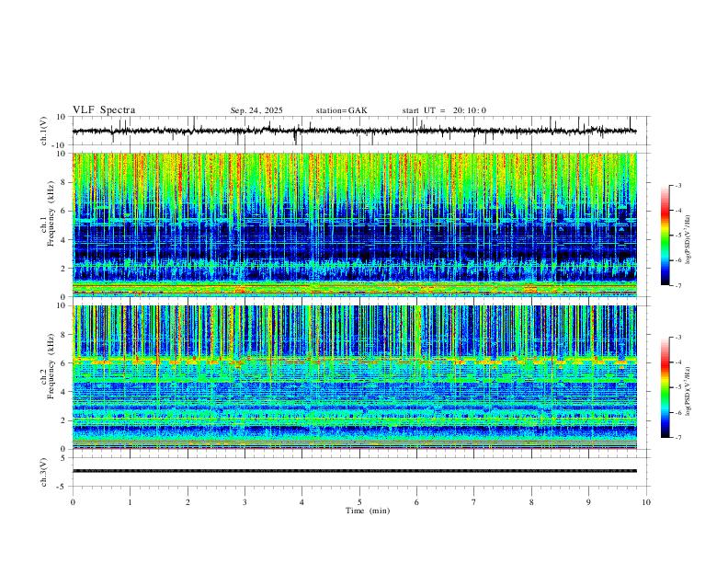Click the ch.1 waveform trace panel
The image size is (728, 563).
[x=359, y=131]
